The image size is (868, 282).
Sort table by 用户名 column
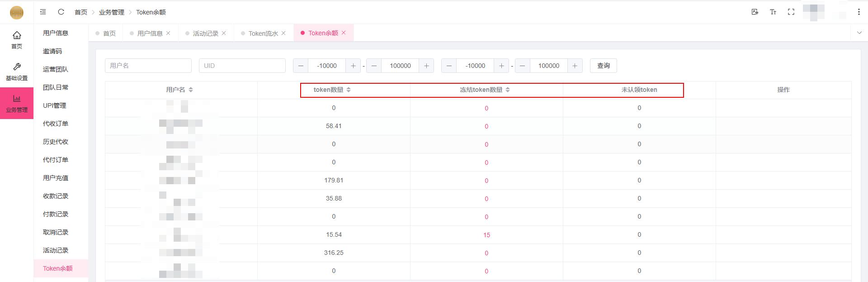(191, 90)
